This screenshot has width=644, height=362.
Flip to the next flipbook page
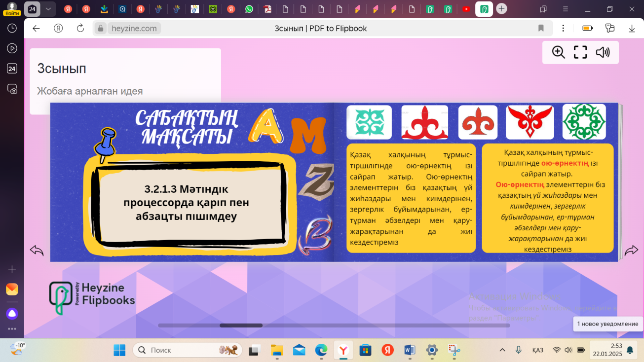click(x=631, y=251)
